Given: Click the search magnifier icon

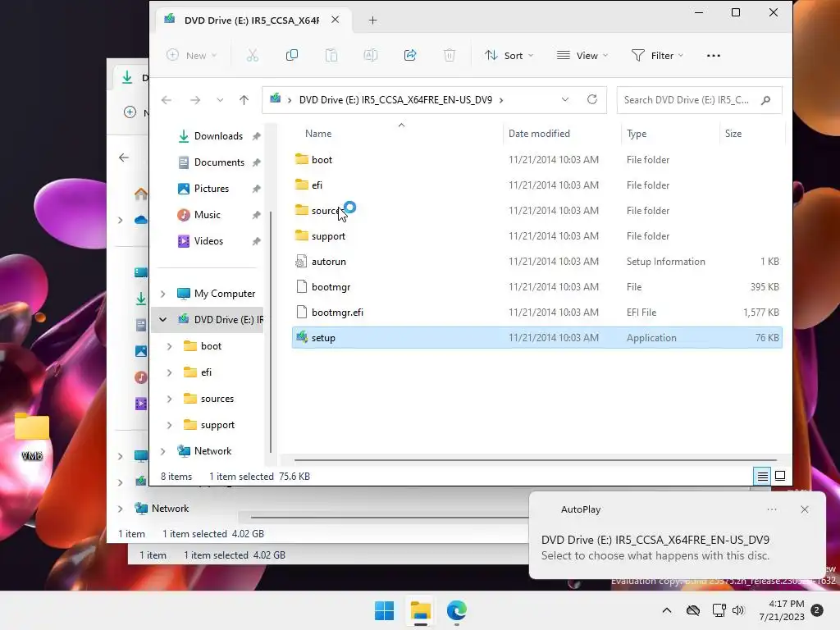Looking at the screenshot, I should (x=765, y=99).
